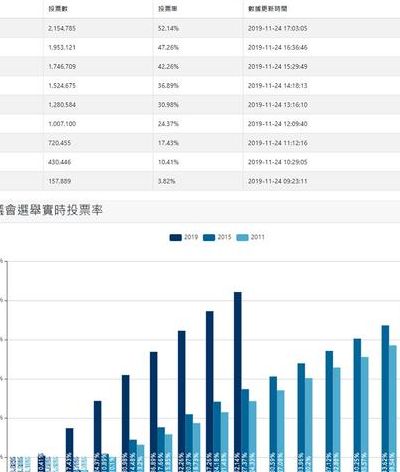Click the tallest 2019 chart bar
The width and height of the screenshot is (400, 472).
point(238,382)
